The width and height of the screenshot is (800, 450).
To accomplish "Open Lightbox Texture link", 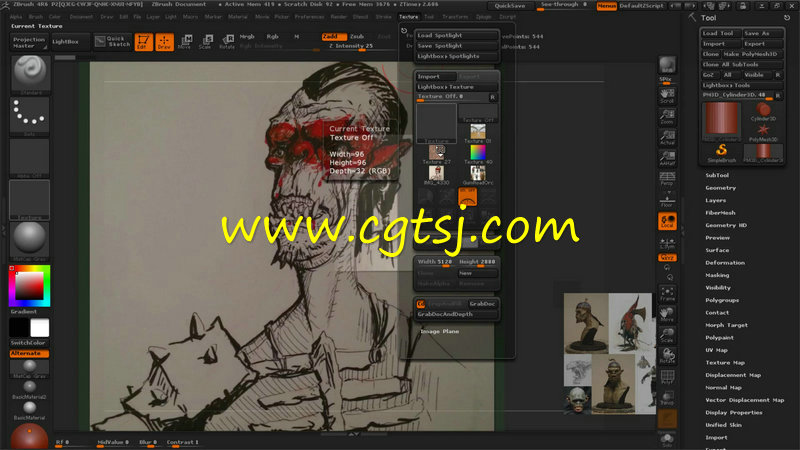I will [456, 87].
